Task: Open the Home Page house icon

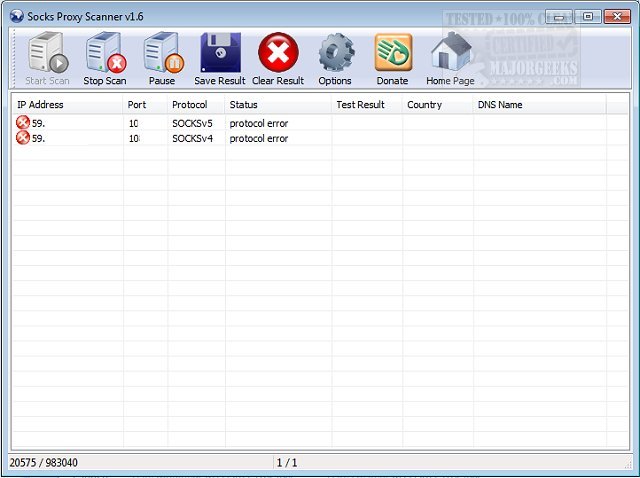Action: click(x=451, y=53)
